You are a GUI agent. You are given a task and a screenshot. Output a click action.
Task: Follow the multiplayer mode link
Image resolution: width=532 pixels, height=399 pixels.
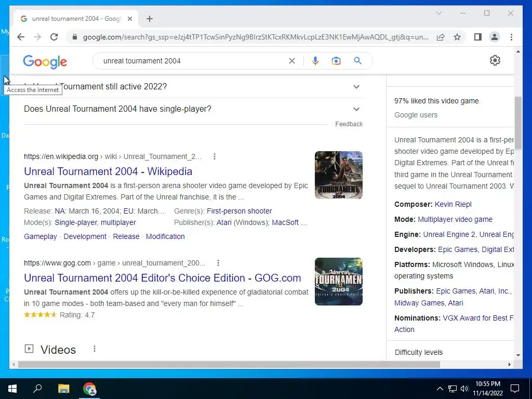(118, 222)
